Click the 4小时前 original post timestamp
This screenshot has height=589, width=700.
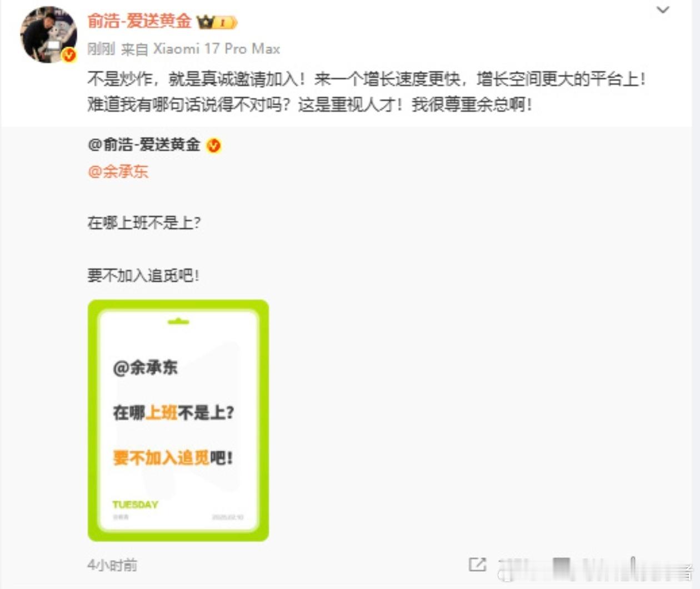(112, 565)
